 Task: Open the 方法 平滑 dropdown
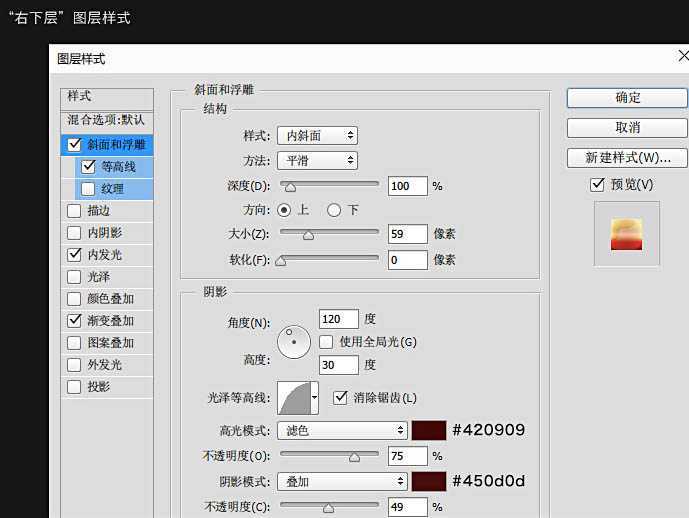point(317,160)
